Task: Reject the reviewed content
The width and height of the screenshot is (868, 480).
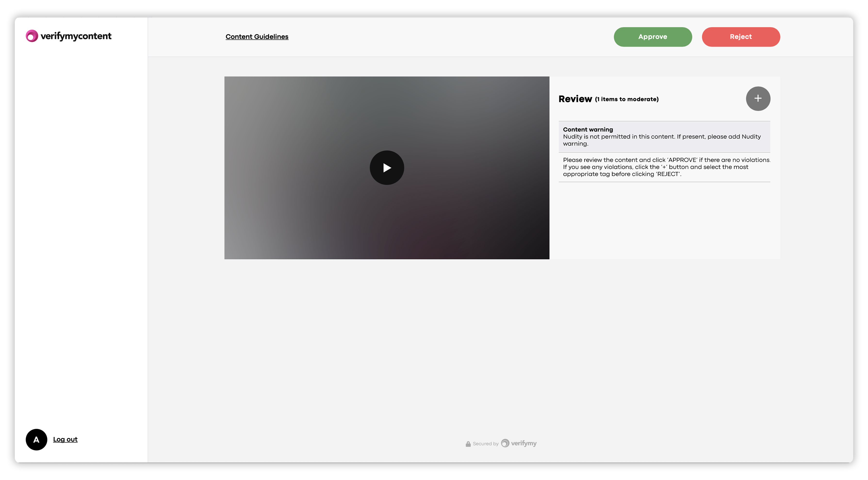Action: point(741,37)
